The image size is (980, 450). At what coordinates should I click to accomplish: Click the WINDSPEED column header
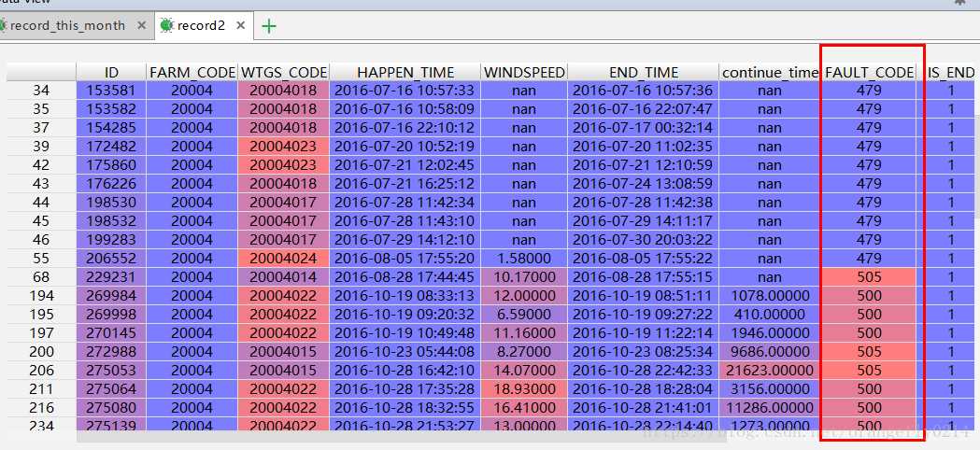tap(524, 72)
